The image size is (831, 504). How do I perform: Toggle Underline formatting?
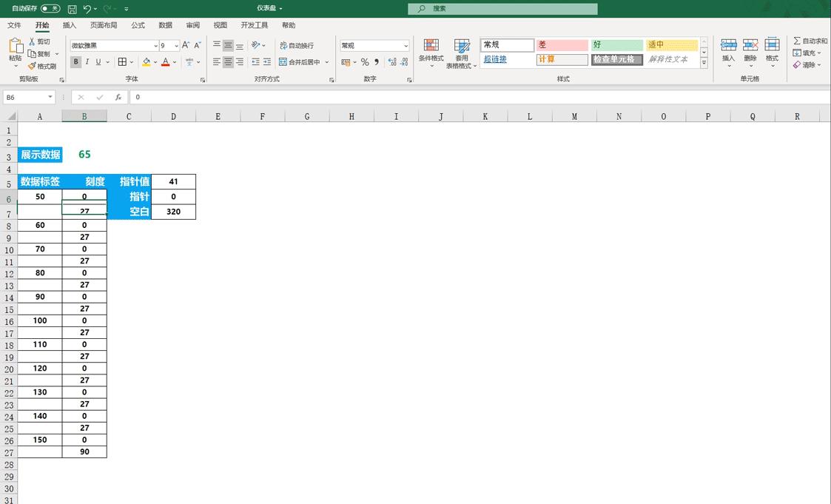click(x=95, y=61)
